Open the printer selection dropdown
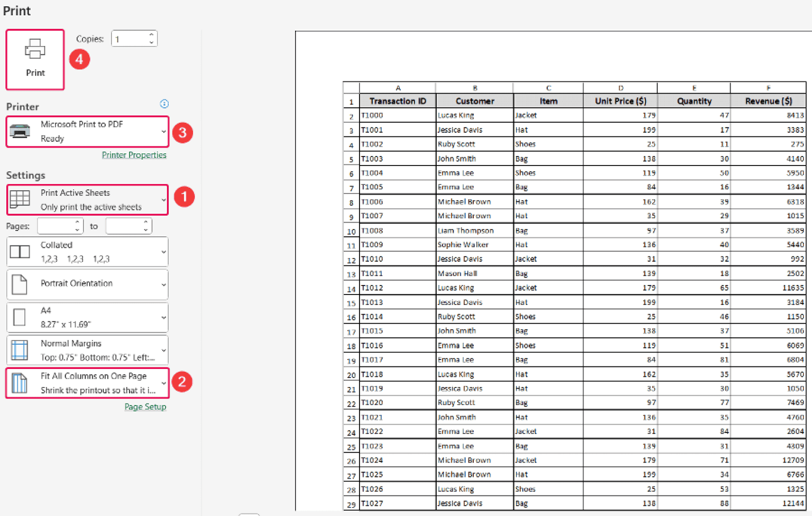 (x=163, y=131)
